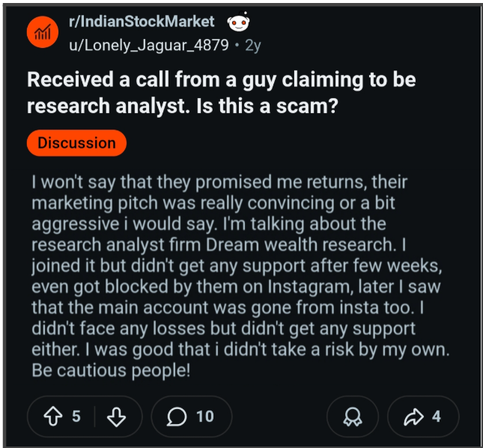Click the vote pill between the arrows
Viewport: 483px width, 448px height.
point(85,417)
